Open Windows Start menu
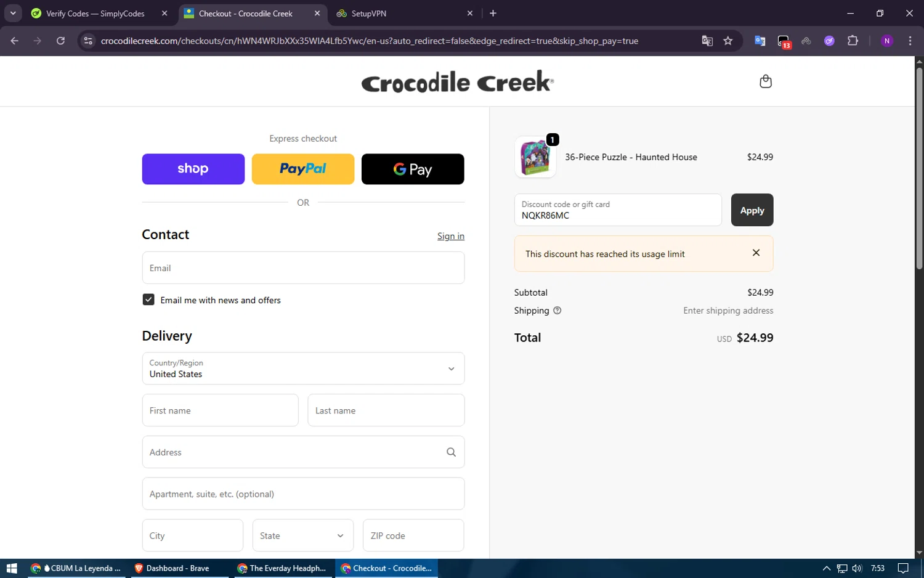The image size is (924, 578). click(11, 568)
